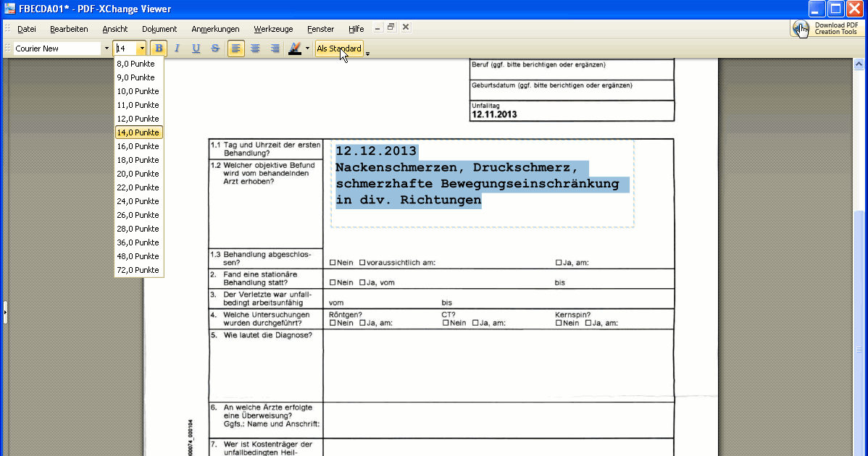Check Ja, am for Behandlung abgeschlossen
This screenshot has height=456, width=868.
tap(559, 263)
